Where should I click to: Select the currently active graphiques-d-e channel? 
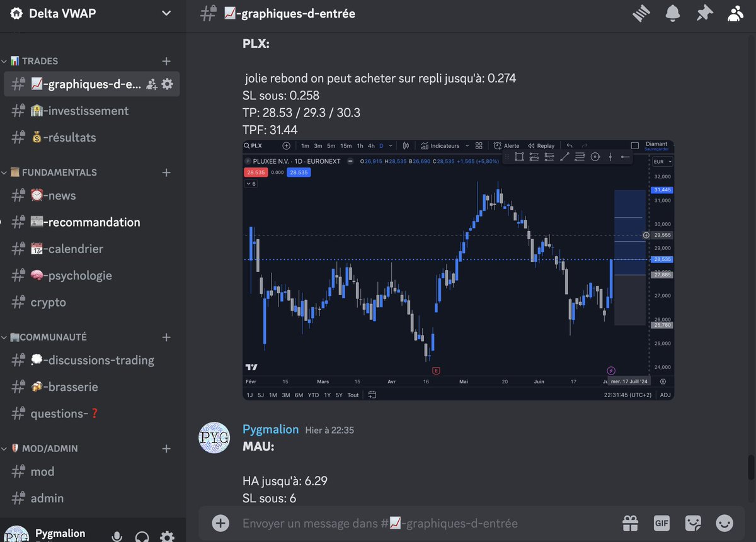[92, 84]
